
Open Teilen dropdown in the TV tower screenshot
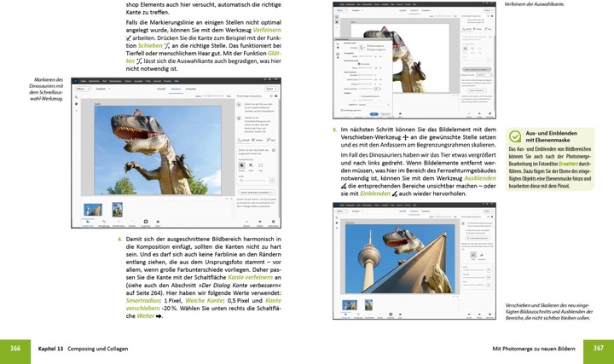[x=488, y=211]
